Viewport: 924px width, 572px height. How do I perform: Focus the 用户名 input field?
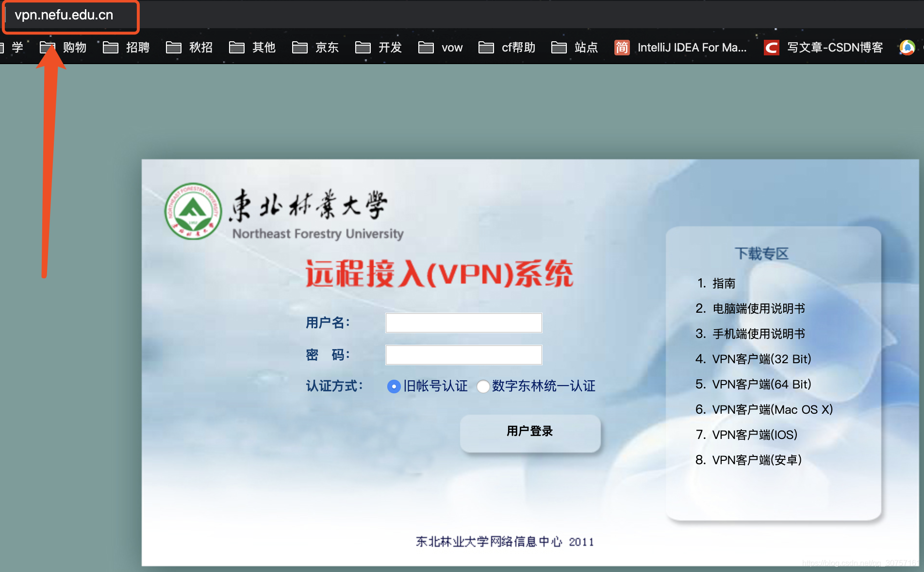[x=463, y=323]
